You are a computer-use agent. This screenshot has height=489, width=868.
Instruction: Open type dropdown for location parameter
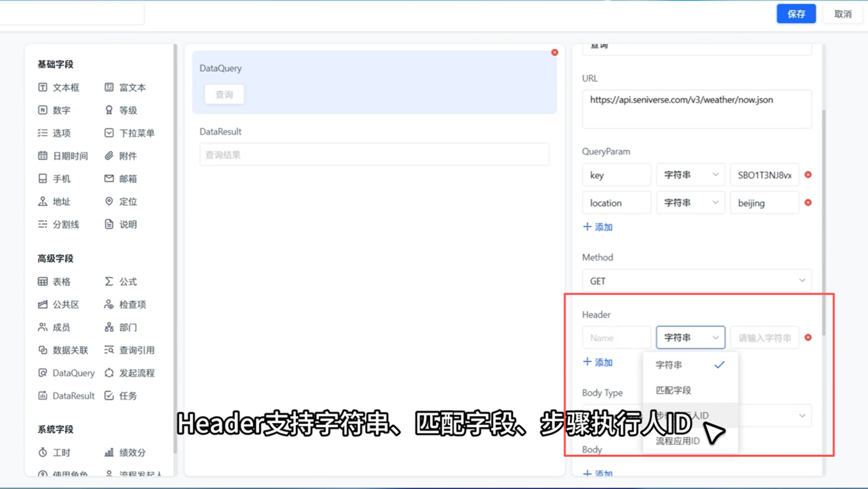(690, 203)
